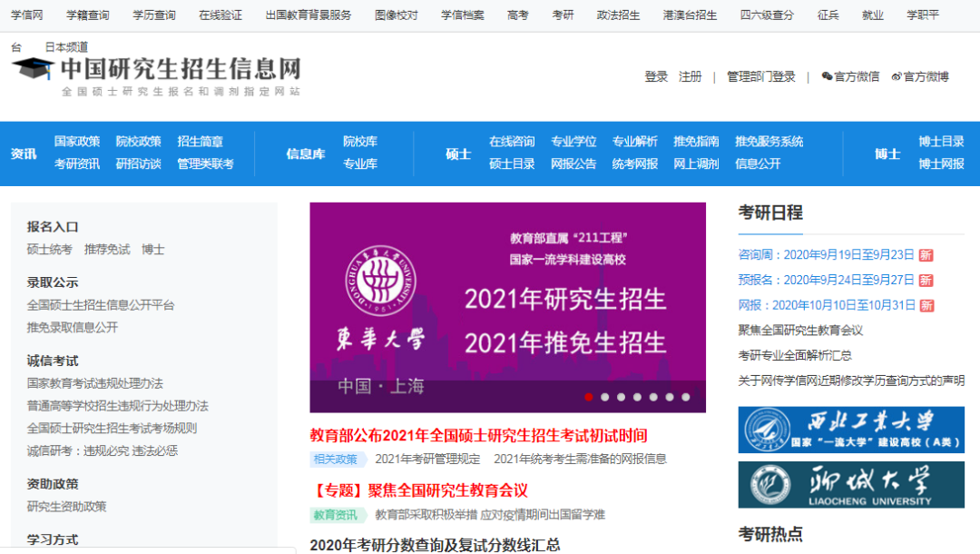This screenshot has height=554, width=980.
Task: Select last carousel dot
Action: pos(686,397)
